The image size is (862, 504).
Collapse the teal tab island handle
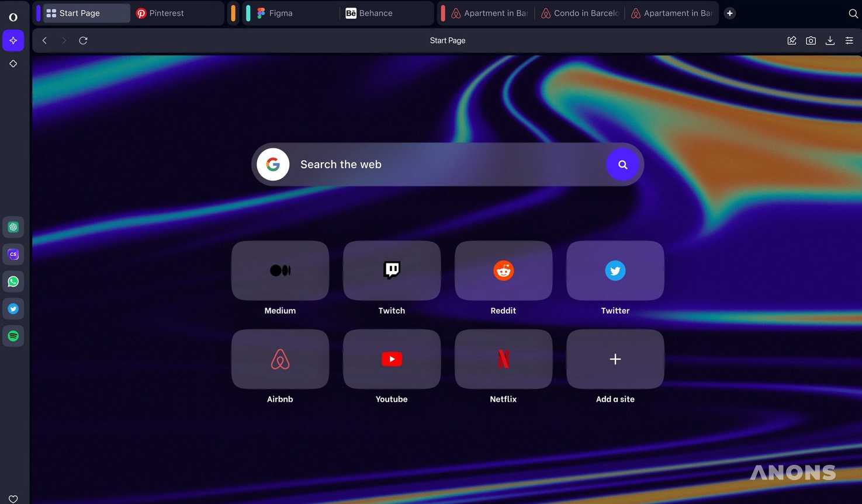click(x=248, y=13)
